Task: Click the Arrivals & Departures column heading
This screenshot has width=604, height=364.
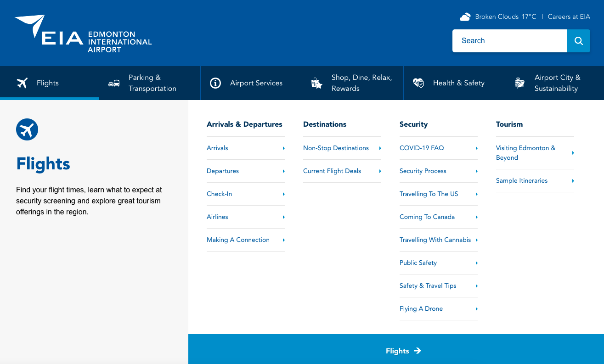Action: (244, 124)
